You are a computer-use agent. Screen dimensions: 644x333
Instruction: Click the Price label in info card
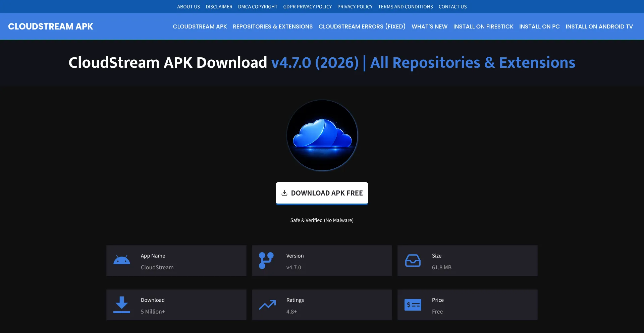click(438, 300)
